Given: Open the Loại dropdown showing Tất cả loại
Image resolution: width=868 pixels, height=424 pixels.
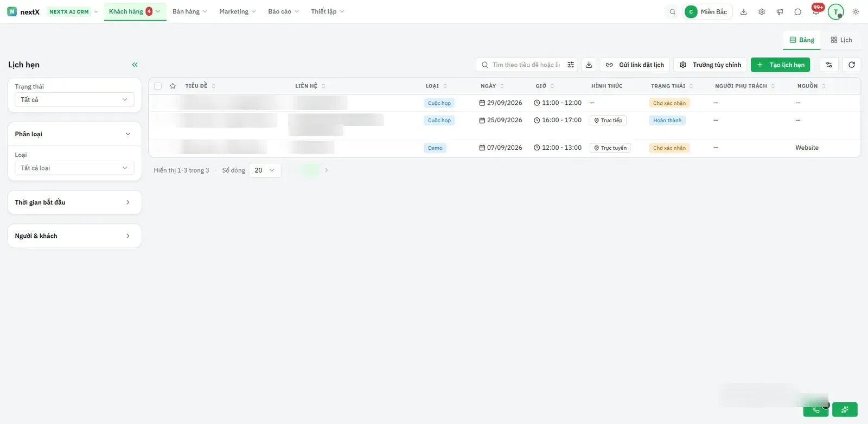Looking at the screenshot, I should [74, 168].
